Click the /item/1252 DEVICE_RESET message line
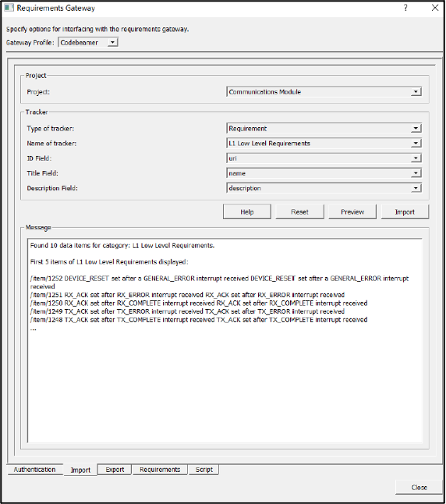 tap(219, 282)
